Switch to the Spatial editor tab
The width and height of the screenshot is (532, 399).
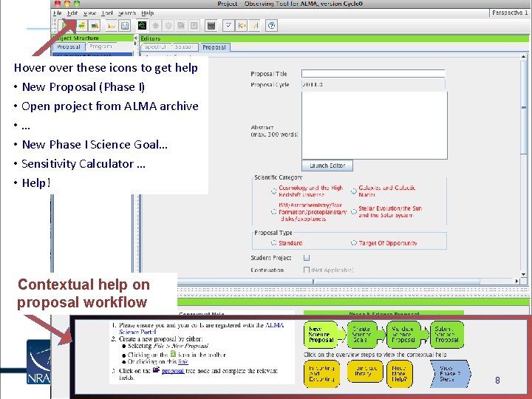point(183,47)
